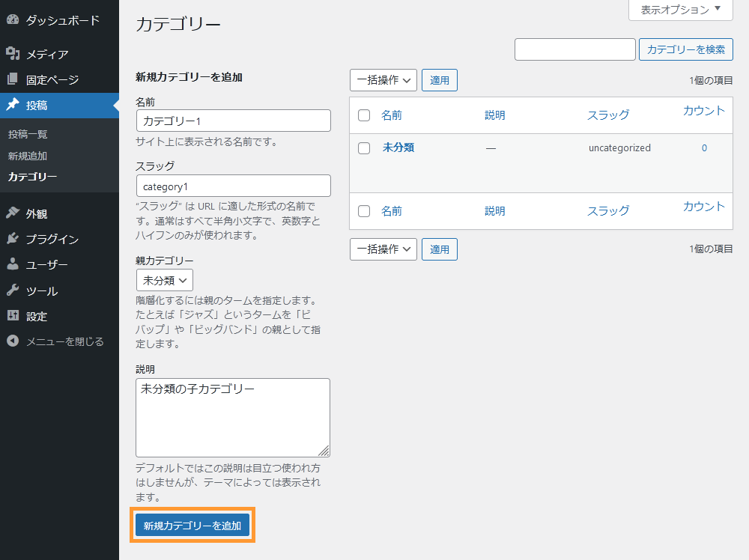This screenshot has height=560, width=749.
Task: Check the 未分類 category row checkbox
Action: pyautogui.click(x=364, y=147)
